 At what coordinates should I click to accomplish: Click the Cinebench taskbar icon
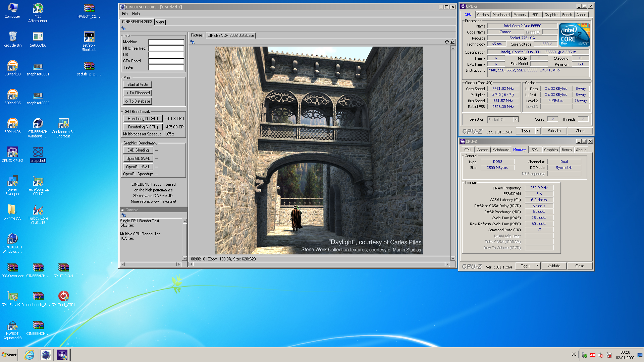pyautogui.click(x=46, y=355)
